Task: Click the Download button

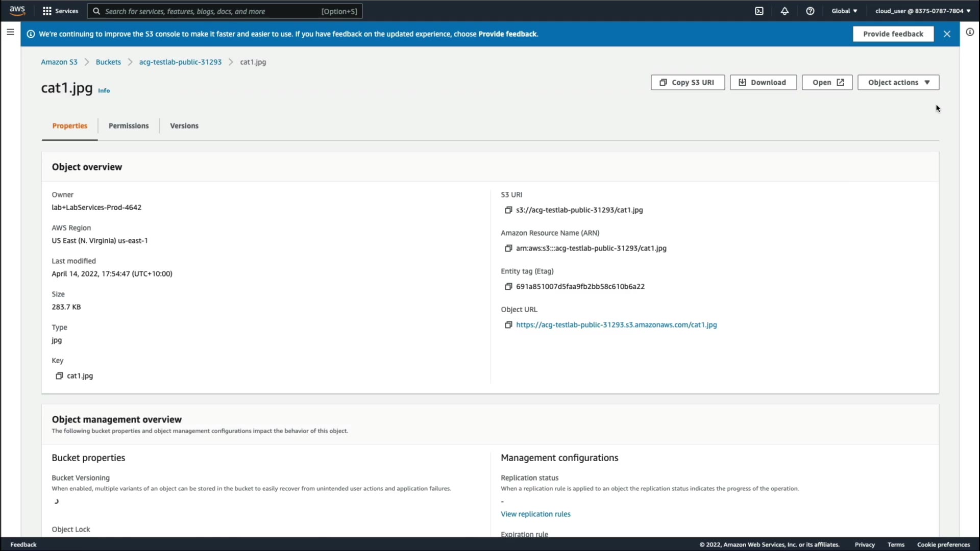Action: [x=763, y=82]
